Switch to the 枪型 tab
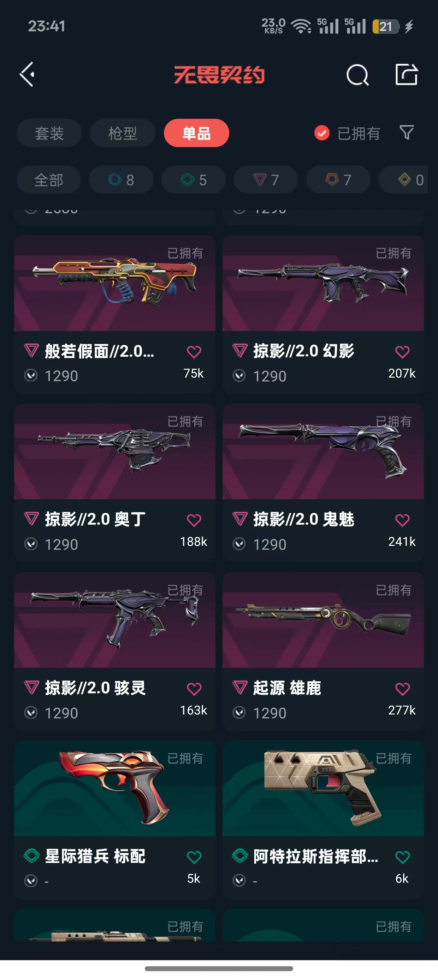The height and width of the screenshot is (980, 438). pyautogui.click(x=123, y=133)
